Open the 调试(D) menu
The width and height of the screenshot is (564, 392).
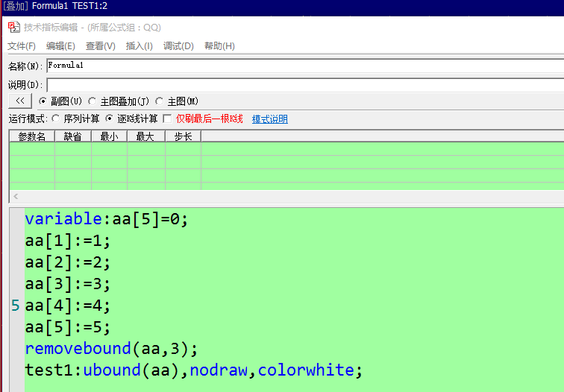tap(178, 46)
